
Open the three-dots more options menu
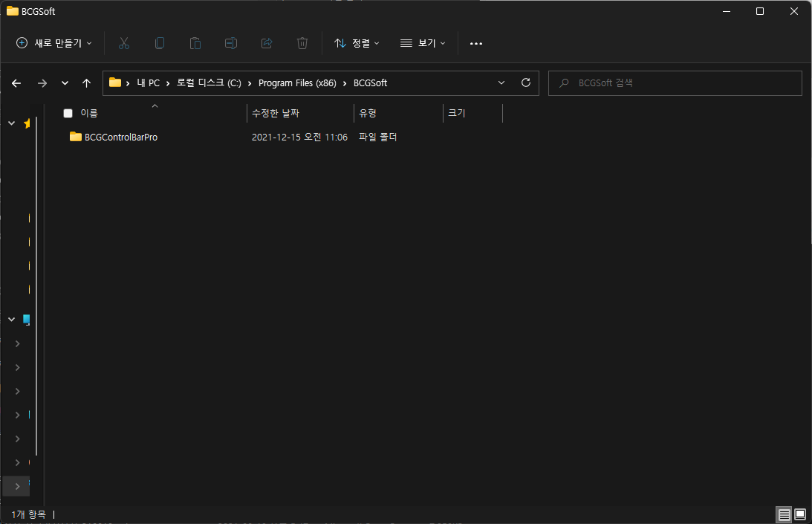click(x=476, y=44)
